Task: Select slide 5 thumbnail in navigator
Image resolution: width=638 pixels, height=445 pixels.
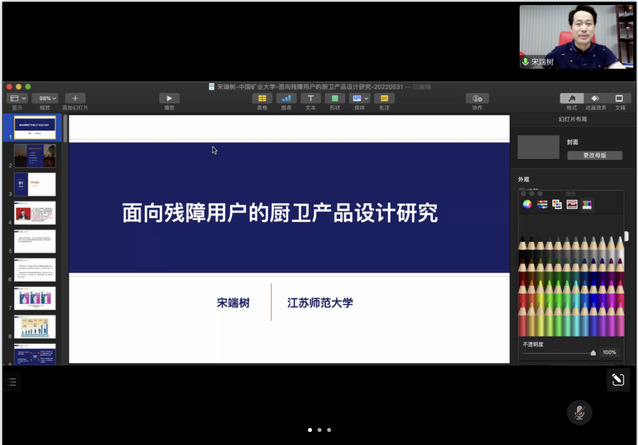Action: 35,241
